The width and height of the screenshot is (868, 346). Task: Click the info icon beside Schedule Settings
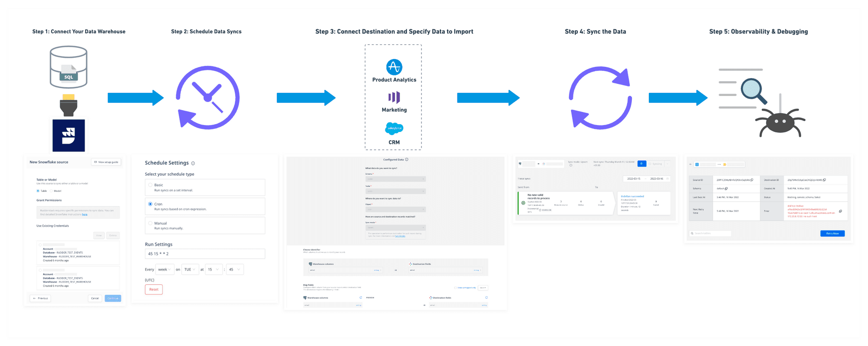[x=193, y=163]
